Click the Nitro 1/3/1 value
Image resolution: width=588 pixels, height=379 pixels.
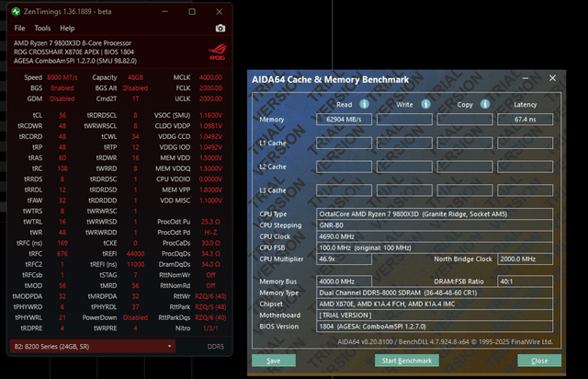(x=210, y=328)
